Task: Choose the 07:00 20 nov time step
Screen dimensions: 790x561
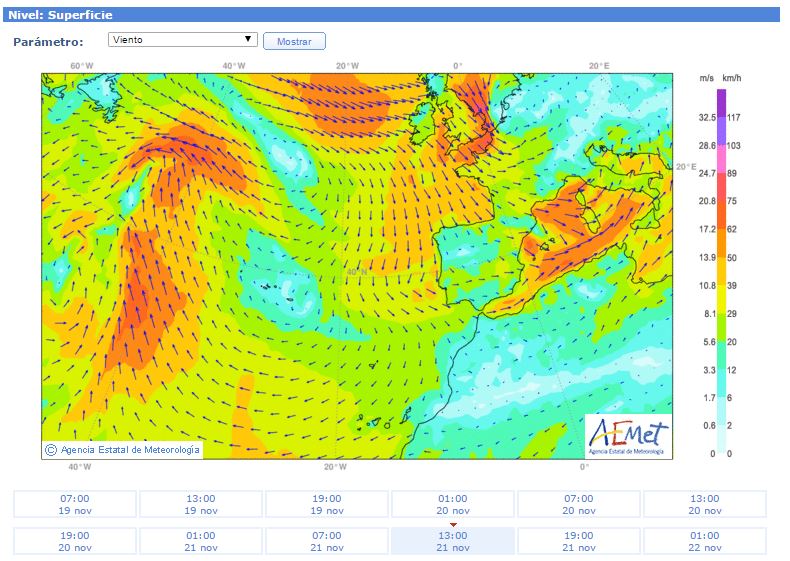Action: coord(579,504)
